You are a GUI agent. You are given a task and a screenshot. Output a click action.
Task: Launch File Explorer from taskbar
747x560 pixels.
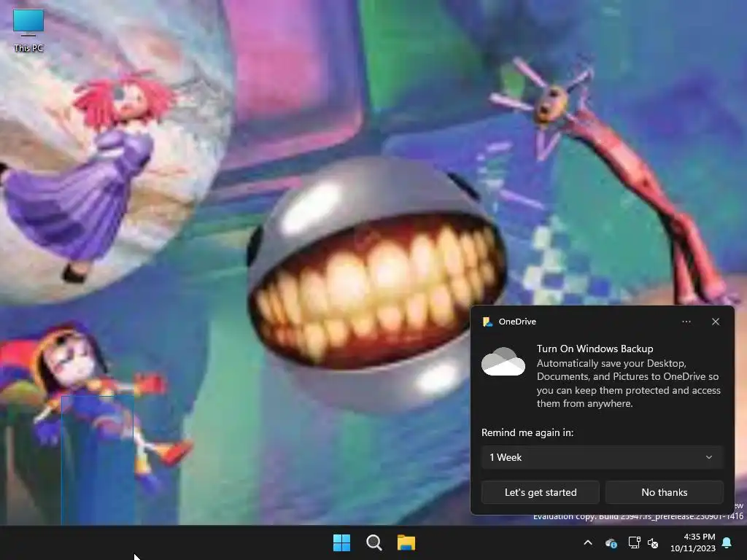(x=406, y=542)
